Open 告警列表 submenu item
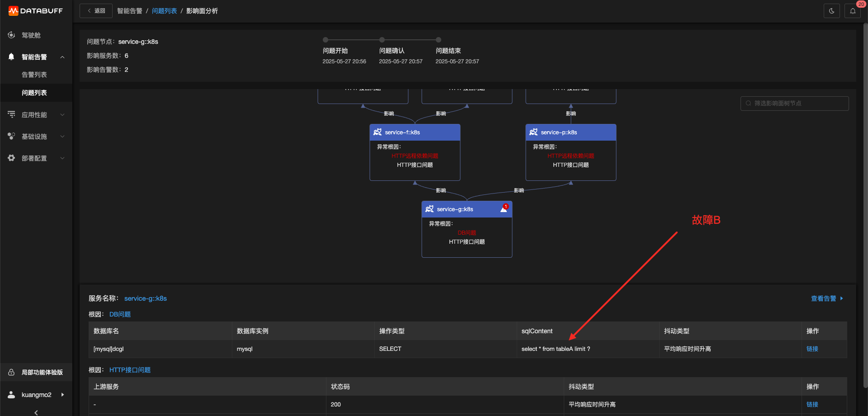The width and height of the screenshot is (868, 416). (34, 75)
